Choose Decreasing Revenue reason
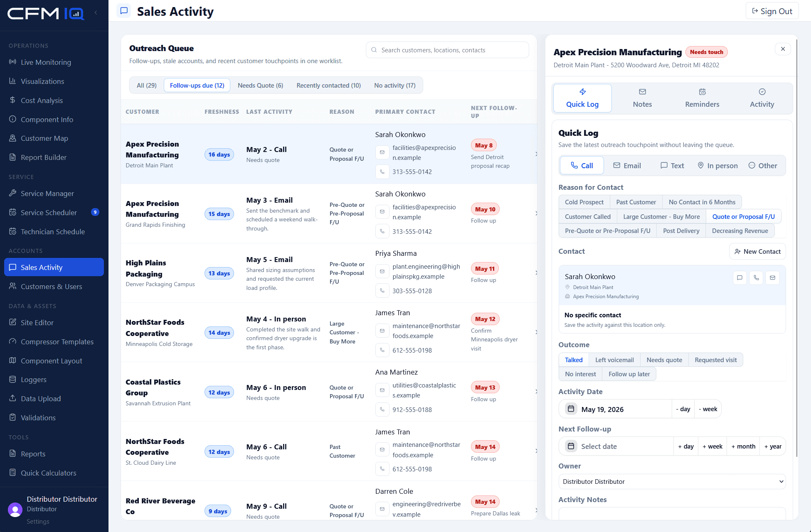The height and width of the screenshot is (532, 811). pyautogui.click(x=740, y=230)
